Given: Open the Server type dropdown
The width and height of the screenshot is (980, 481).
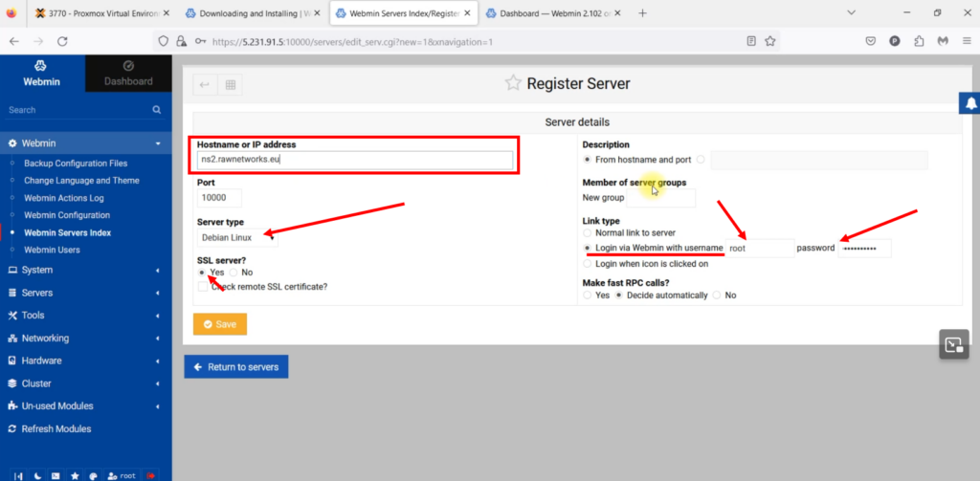Looking at the screenshot, I should click(x=236, y=237).
